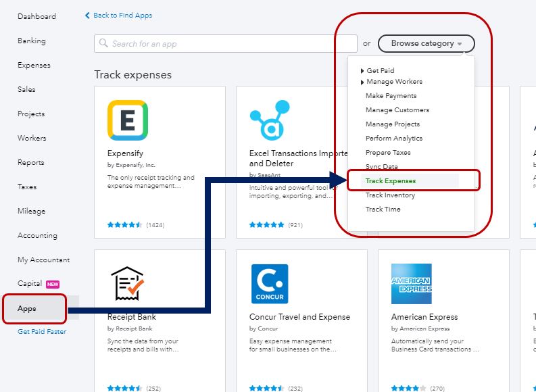This screenshot has height=392, width=536.
Task: Open My Accountant in sidebar
Action: tap(43, 260)
